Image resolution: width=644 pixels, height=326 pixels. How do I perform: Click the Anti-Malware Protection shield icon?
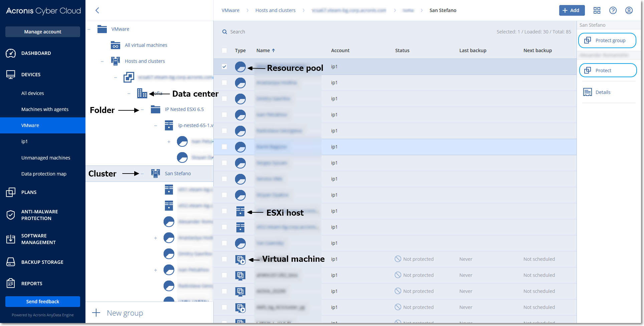(11, 215)
